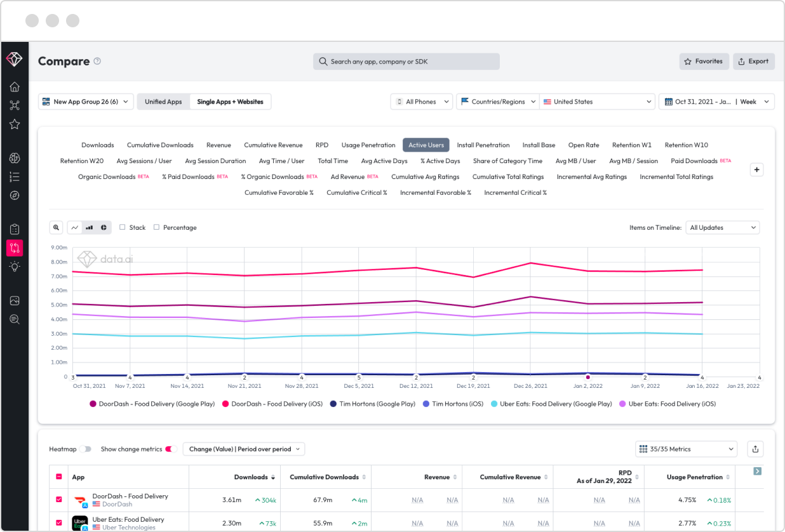The image size is (785, 532).
Task: Turn on the Heatmap toggle
Action: [x=86, y=449]
